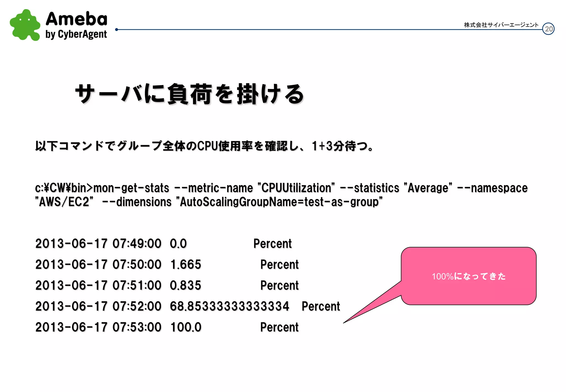Click 'Percent' in the 07:52:00 row
This screenshot has width=566, height=392.
pyautogui.click(x=321, y=306)
